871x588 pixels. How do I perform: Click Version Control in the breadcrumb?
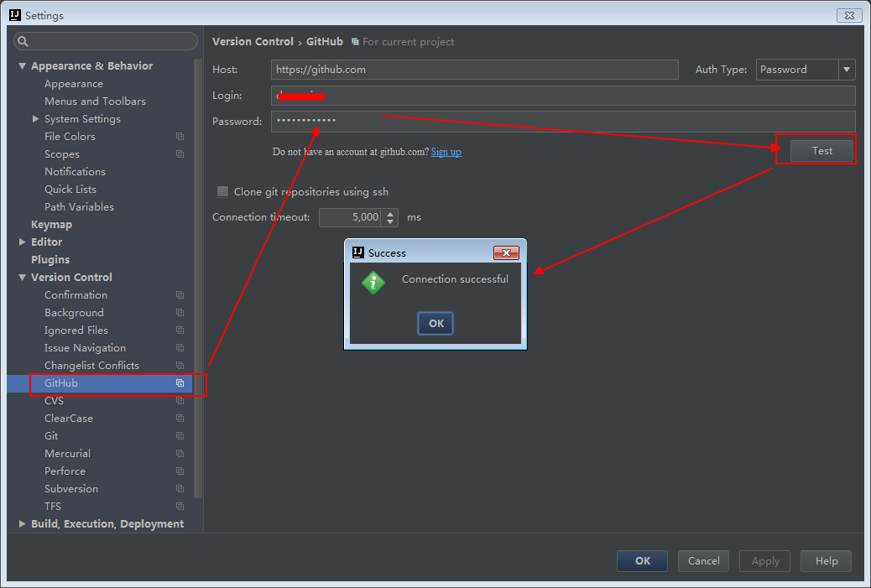point(253,42)
